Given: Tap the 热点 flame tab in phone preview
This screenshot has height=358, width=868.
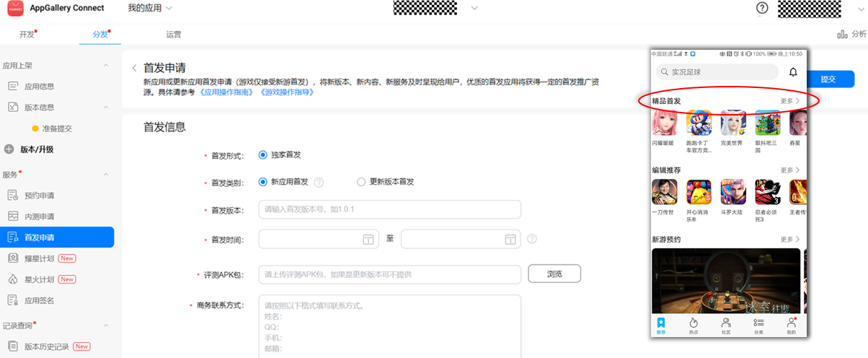Looking at the screenshot, I should 694,326.
